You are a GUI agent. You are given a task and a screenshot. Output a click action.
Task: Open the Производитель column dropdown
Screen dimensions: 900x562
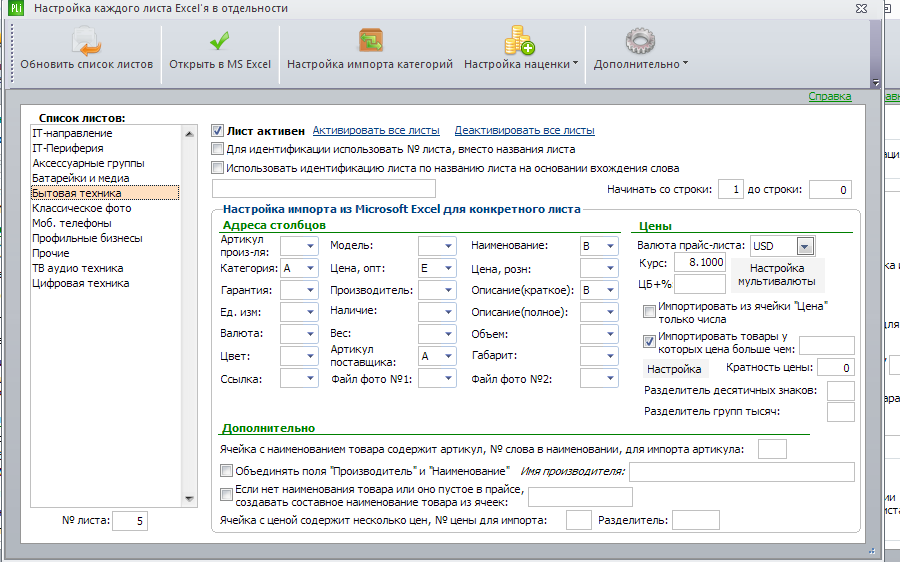click(448, 290)
